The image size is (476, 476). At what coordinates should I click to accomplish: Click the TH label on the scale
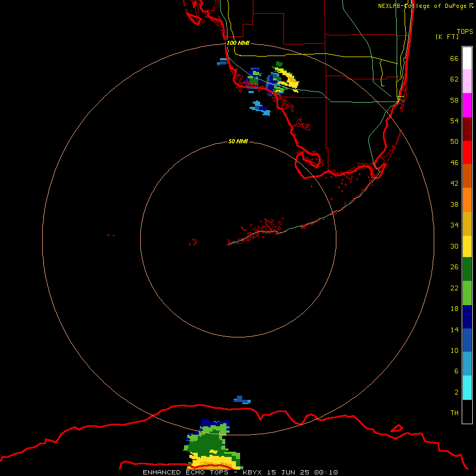[454, 413]
